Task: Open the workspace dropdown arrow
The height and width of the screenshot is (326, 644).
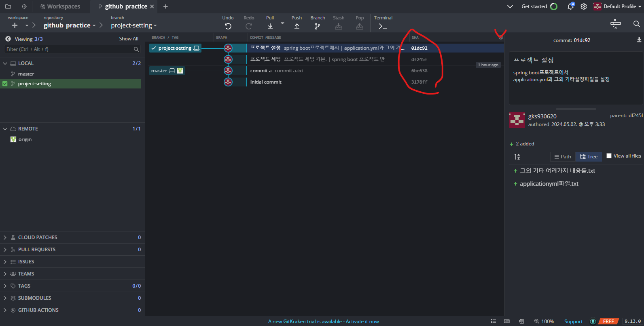Action: (x=27, y=25)
